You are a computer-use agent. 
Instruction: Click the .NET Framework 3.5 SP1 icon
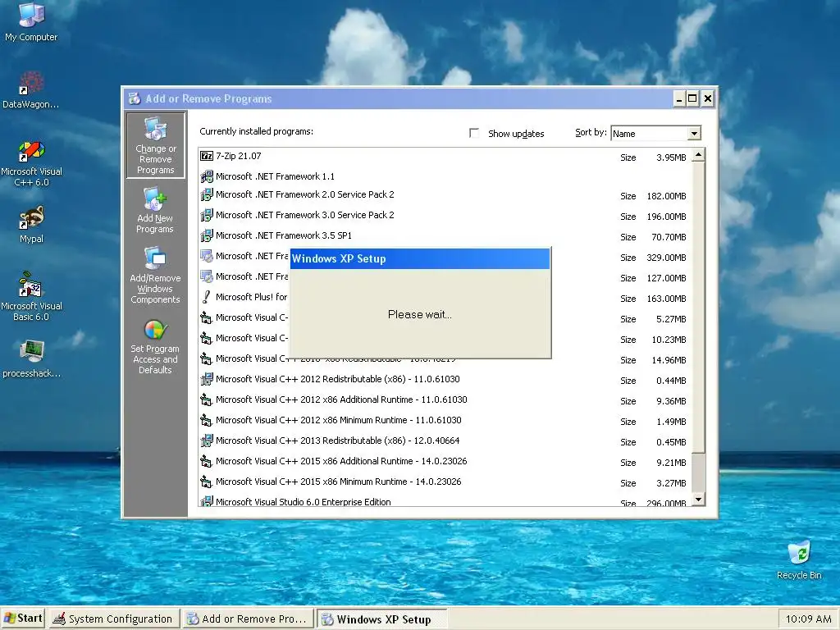point(206,235)
